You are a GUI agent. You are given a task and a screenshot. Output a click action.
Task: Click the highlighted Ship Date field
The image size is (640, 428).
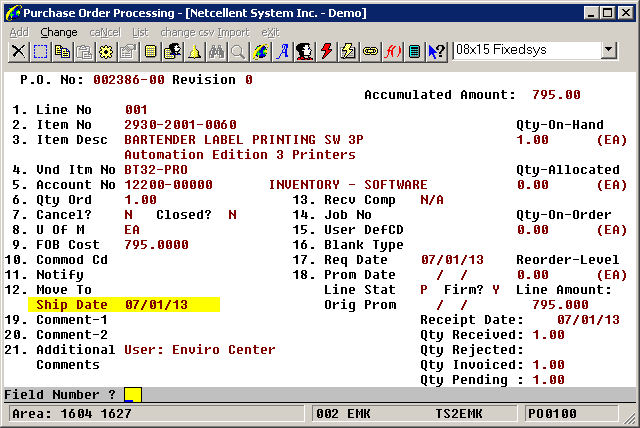[124, 304]
